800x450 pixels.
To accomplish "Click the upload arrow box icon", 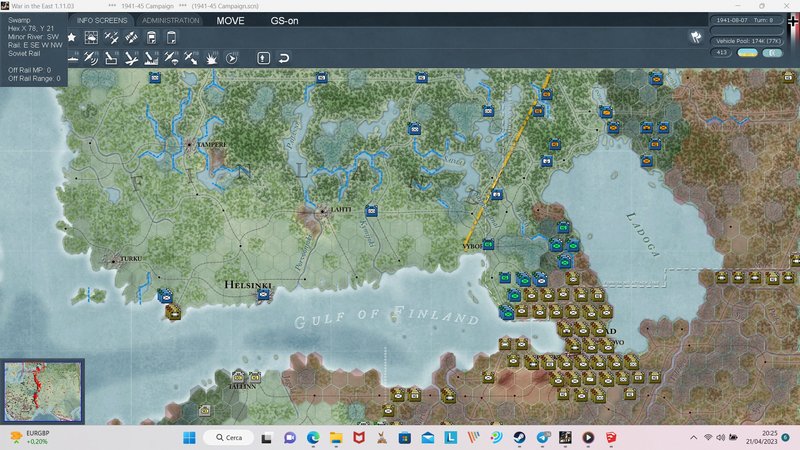I will [x=263, y=58].
